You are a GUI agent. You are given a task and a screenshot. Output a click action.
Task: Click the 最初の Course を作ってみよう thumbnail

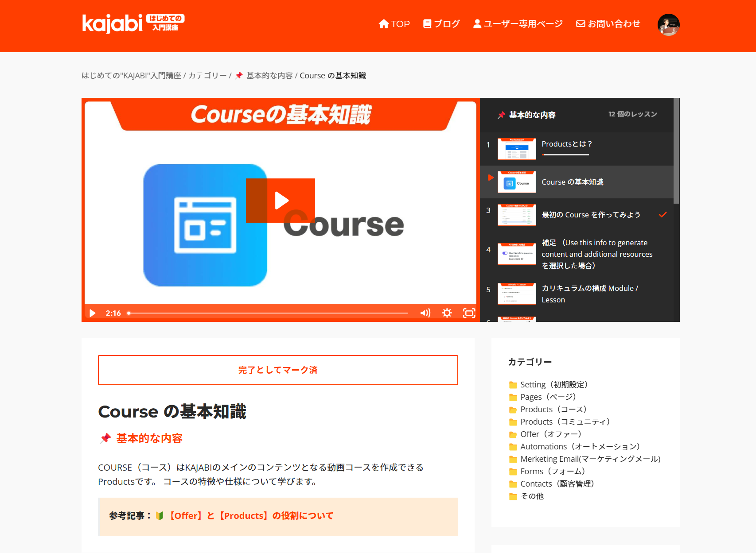point(517,215)
